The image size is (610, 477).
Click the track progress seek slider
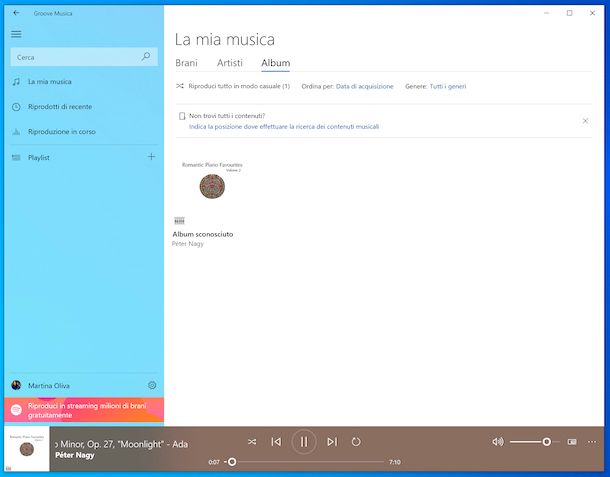click(304, 462)
